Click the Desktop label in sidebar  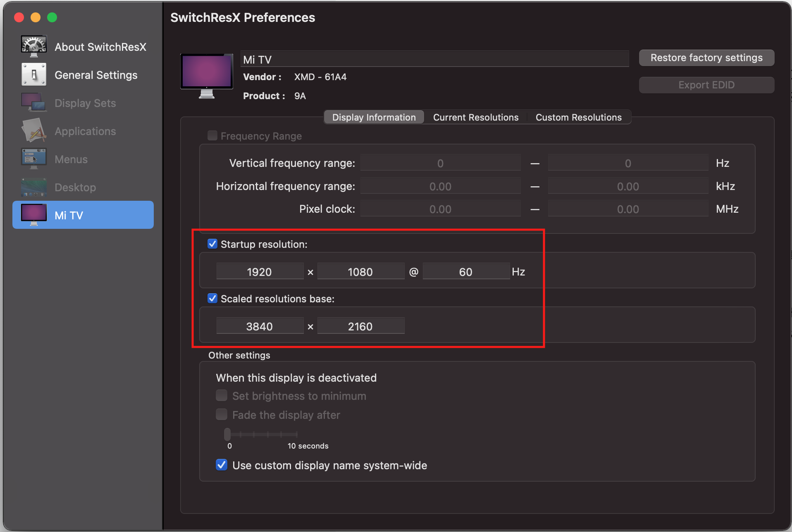pyautogui.click(x=75, y=187)
